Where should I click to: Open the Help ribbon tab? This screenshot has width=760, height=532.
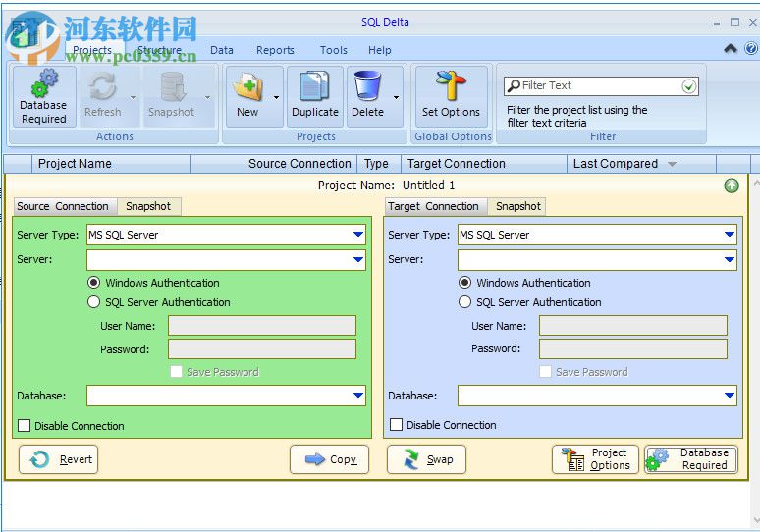380,50
